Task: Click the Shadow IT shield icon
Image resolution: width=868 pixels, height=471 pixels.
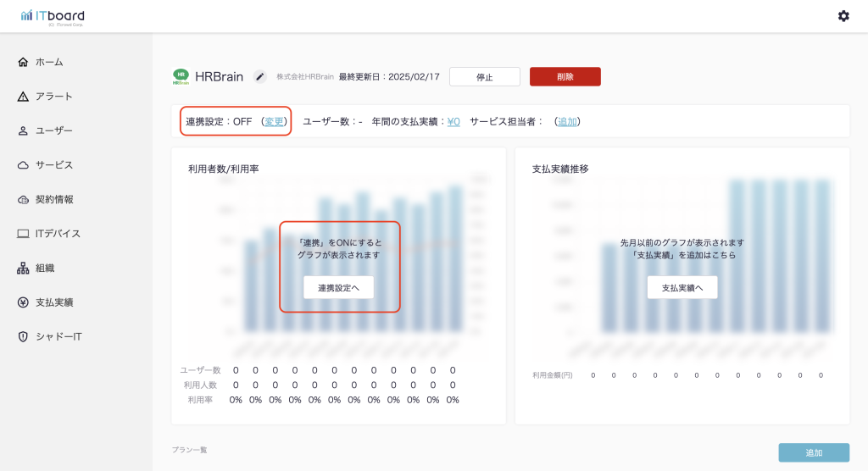Action: (23, 336)
